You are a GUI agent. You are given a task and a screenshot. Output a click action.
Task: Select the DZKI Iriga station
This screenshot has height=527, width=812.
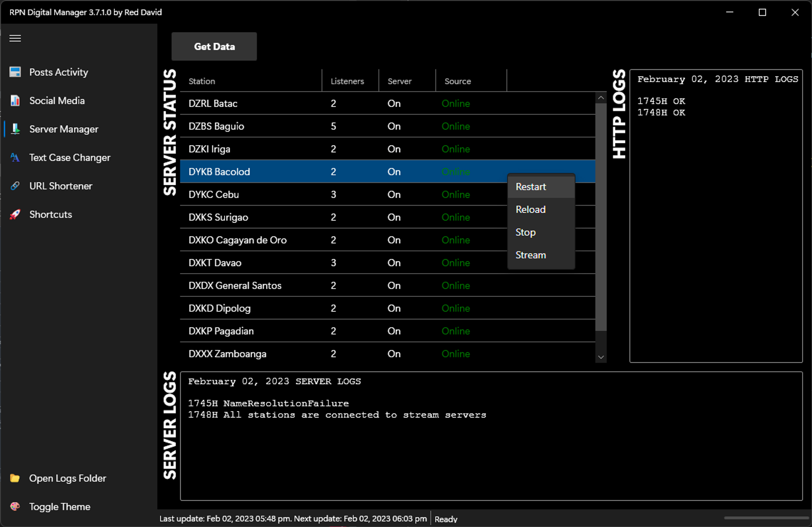click(x=388, y=149)
